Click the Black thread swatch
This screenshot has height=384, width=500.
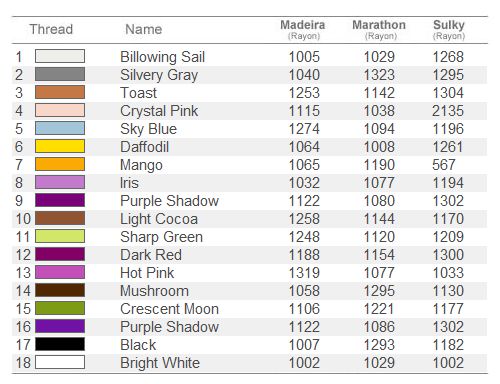pyautogui.click(x=60, y=344)
